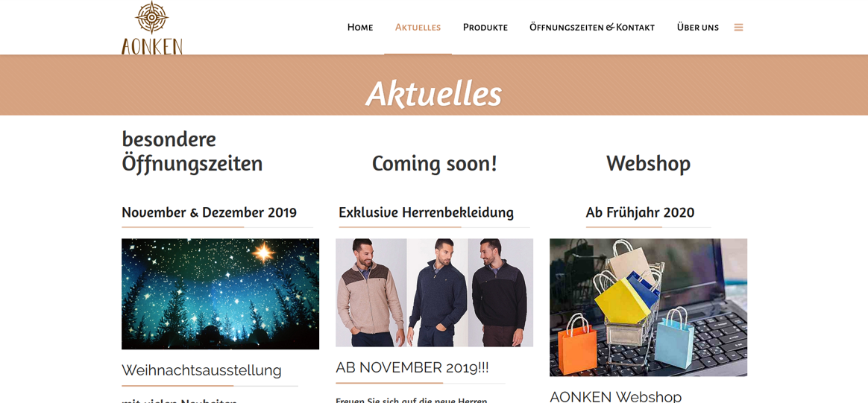Open the hamburger menu icon
This screenshot has width=868, height=403.
pyautogui.click(x=738, y=27)
